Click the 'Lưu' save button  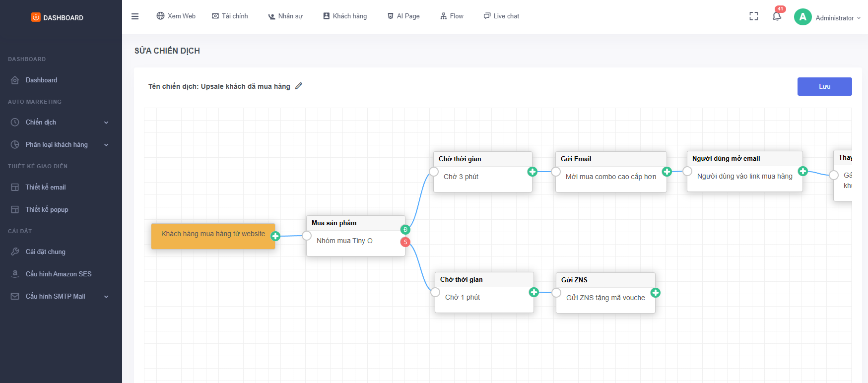coord(824,86)
